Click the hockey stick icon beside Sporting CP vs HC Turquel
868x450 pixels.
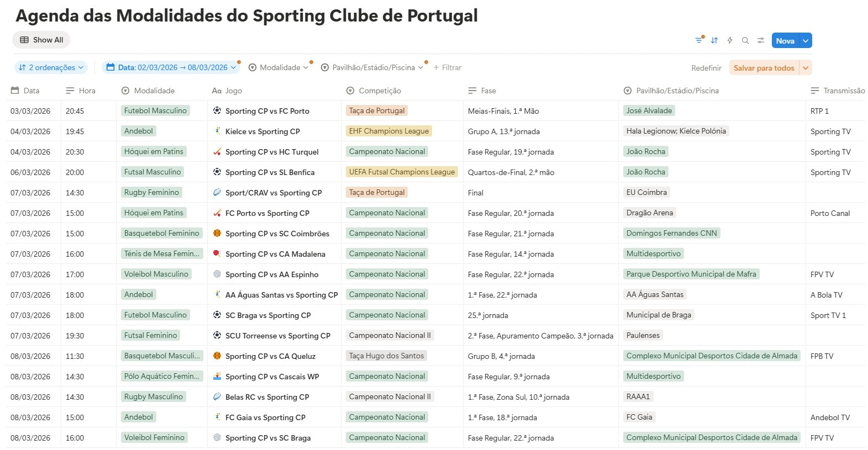(217, 151)
